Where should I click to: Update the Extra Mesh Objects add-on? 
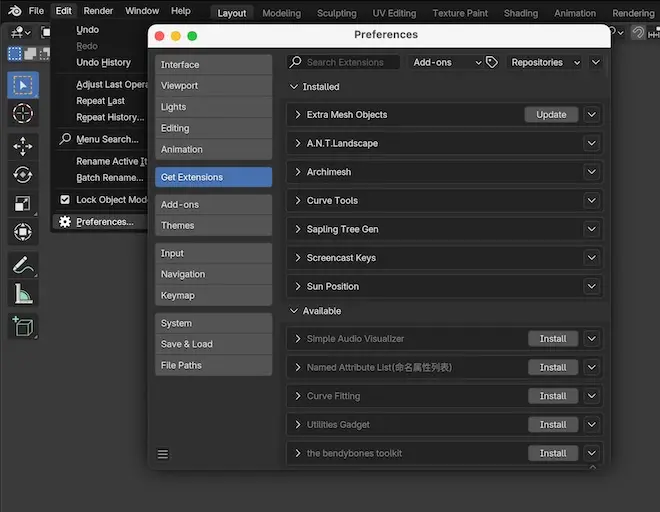551,115
